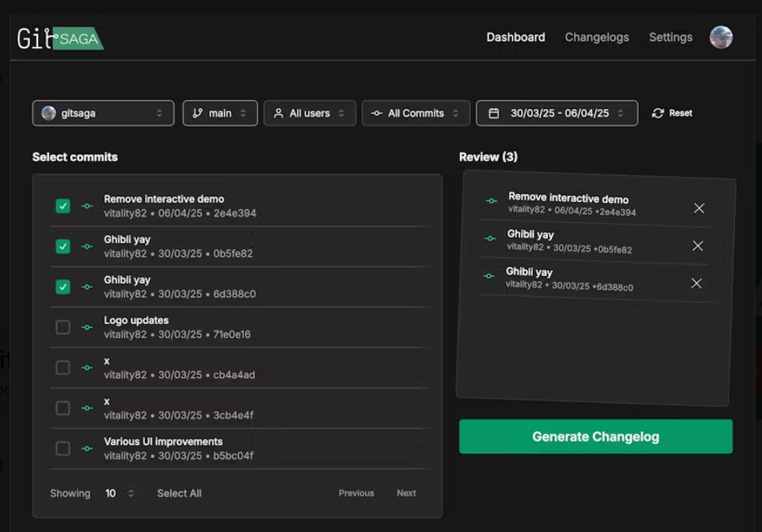
Task: Open the gitsaga repository dropdown
Action: click(103, 113)
